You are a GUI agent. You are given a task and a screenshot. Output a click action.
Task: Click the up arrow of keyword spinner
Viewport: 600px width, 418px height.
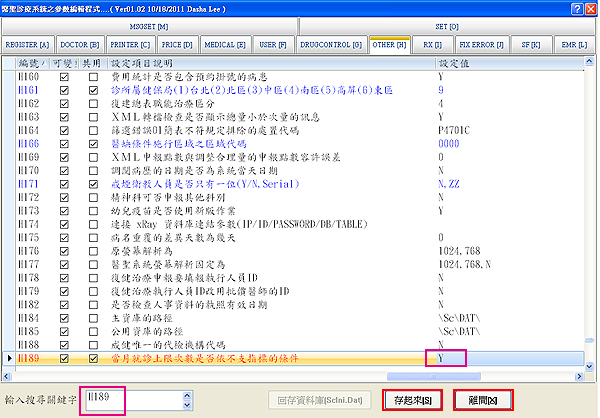pyautogui.click(x=187, y=394)
